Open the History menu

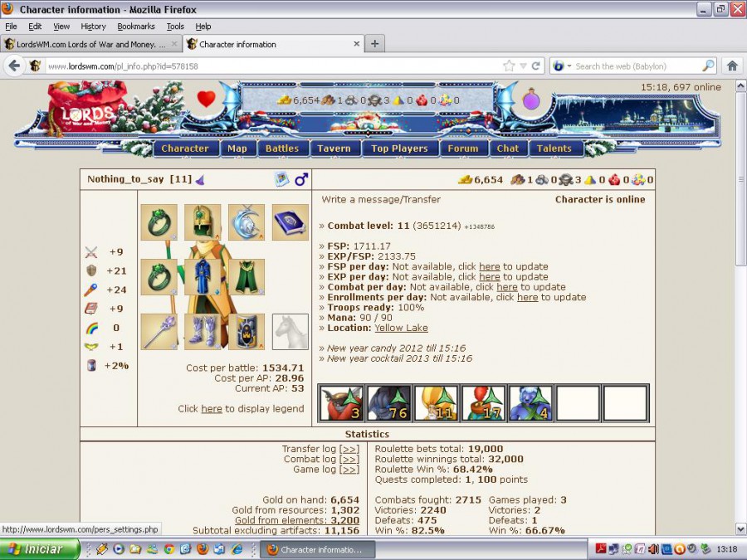tap(93, 27)
